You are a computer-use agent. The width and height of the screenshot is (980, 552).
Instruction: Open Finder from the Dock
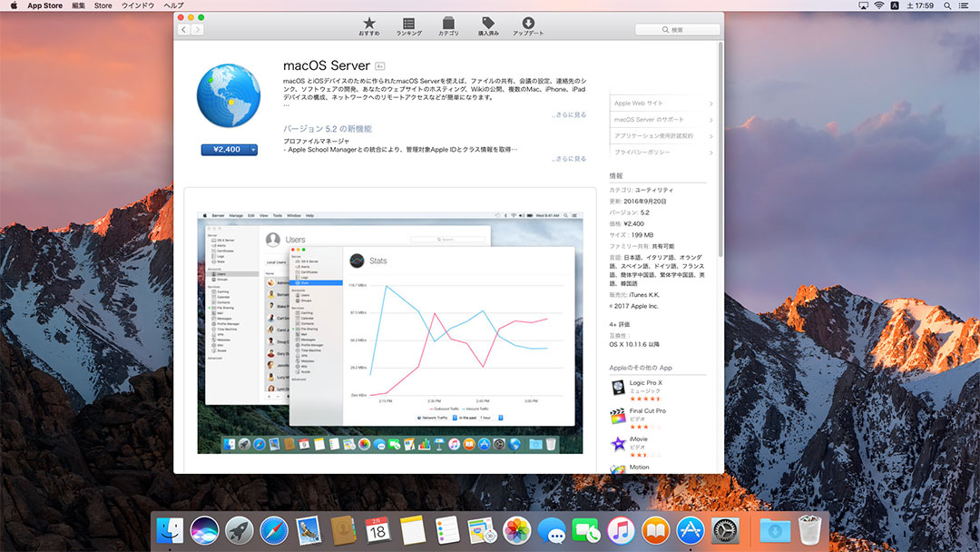170,531
